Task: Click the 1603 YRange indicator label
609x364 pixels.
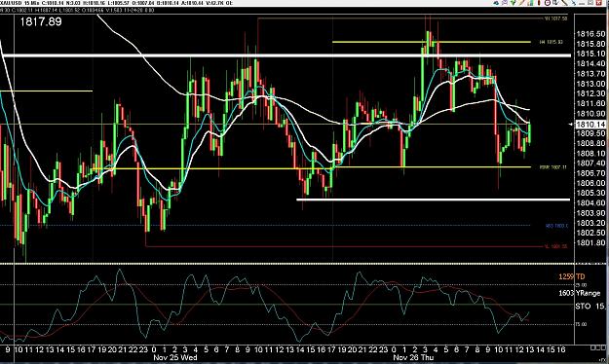Action: 579,293
